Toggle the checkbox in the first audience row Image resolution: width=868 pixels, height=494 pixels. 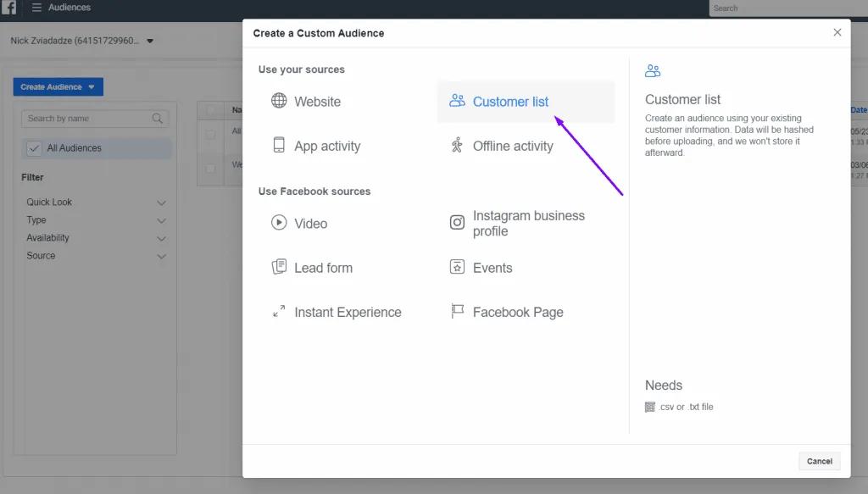pos(210,135)
